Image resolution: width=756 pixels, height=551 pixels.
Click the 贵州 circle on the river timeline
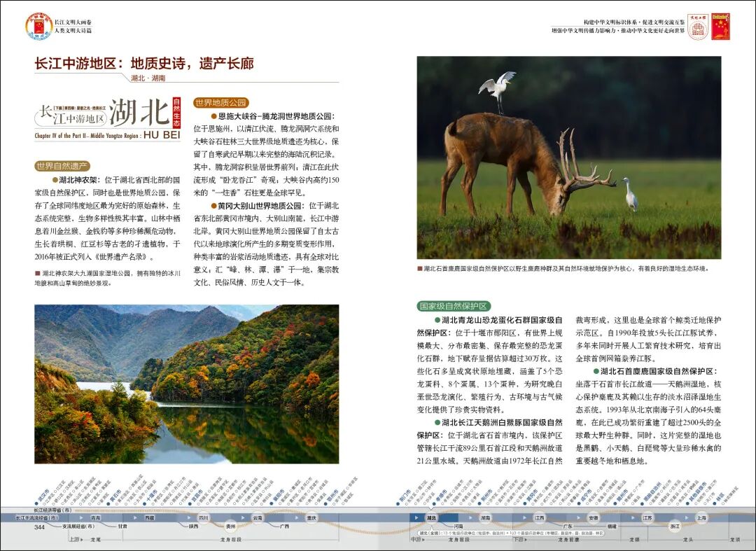click(x=230, y=526)
